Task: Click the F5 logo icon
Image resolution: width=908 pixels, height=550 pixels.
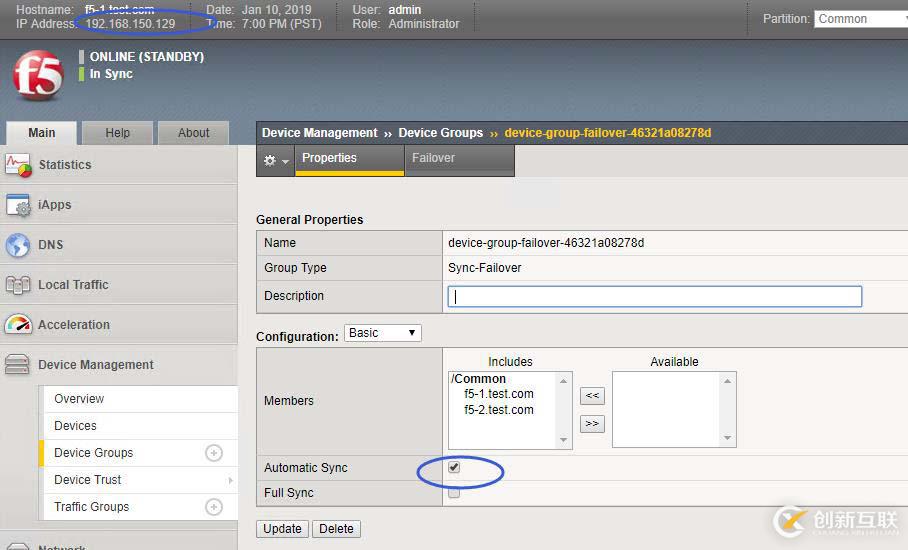Action: [x=39, y=76]
